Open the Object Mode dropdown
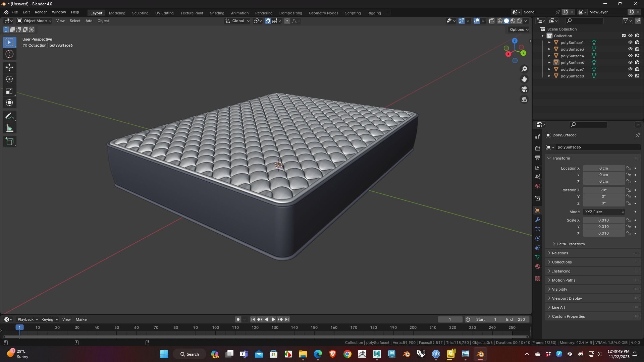Image resolution: width=644 pixels, height=362 pixels. coord(34,21)
